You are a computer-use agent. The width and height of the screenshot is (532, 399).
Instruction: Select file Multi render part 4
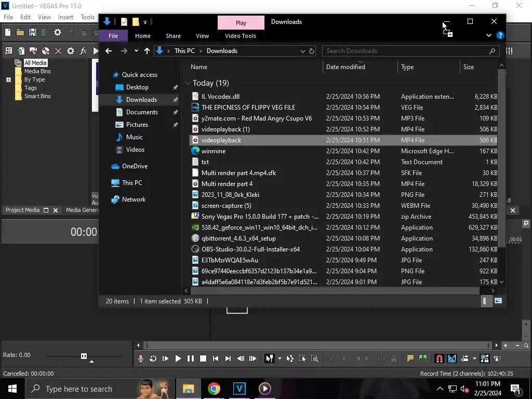pos(343,183)
